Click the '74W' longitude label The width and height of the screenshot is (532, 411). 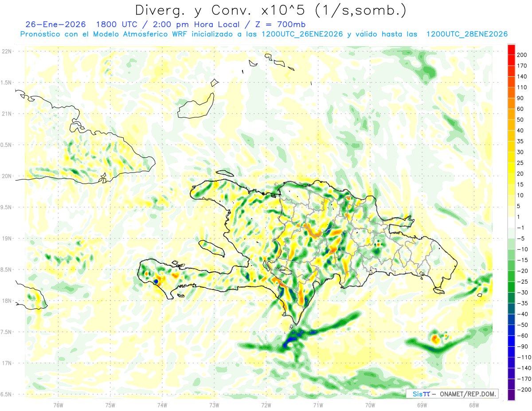162,404
